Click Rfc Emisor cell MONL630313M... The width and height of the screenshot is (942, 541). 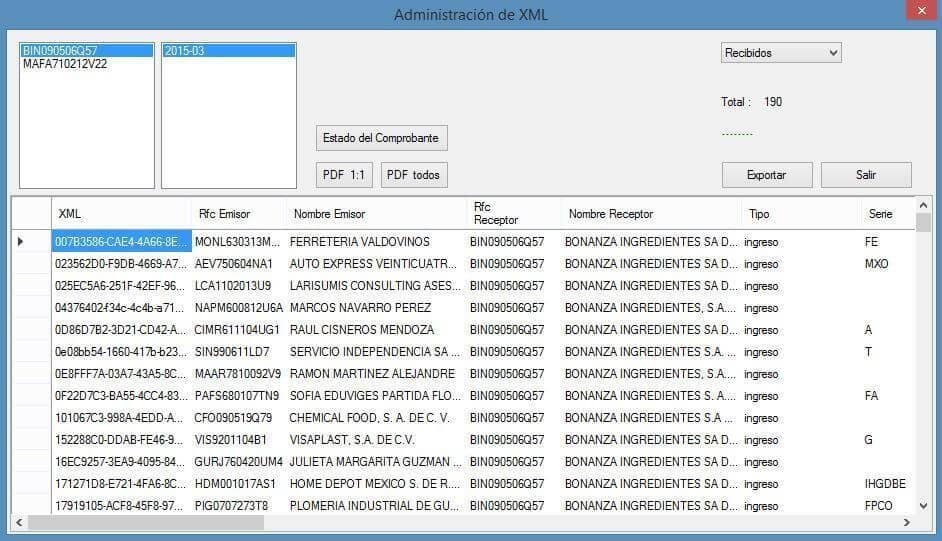(x=239, y=242)
